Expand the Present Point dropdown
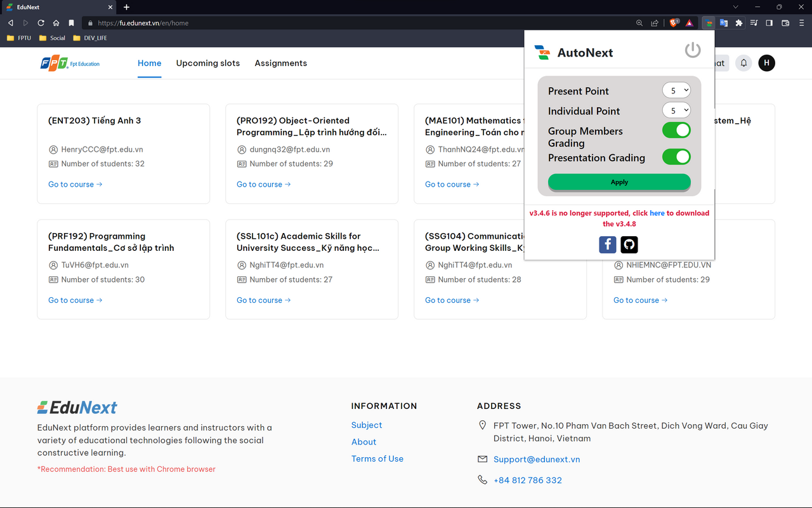 [676, 91]
